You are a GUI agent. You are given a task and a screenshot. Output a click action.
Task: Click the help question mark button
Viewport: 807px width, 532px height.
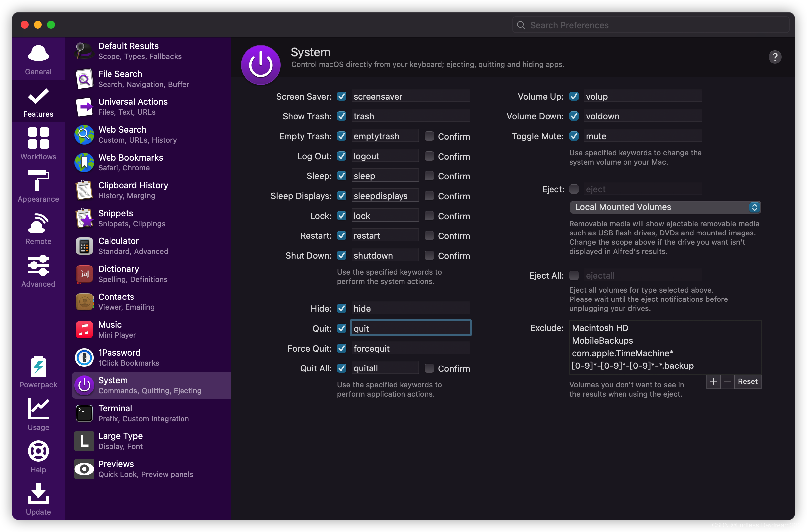pos(775,57)
